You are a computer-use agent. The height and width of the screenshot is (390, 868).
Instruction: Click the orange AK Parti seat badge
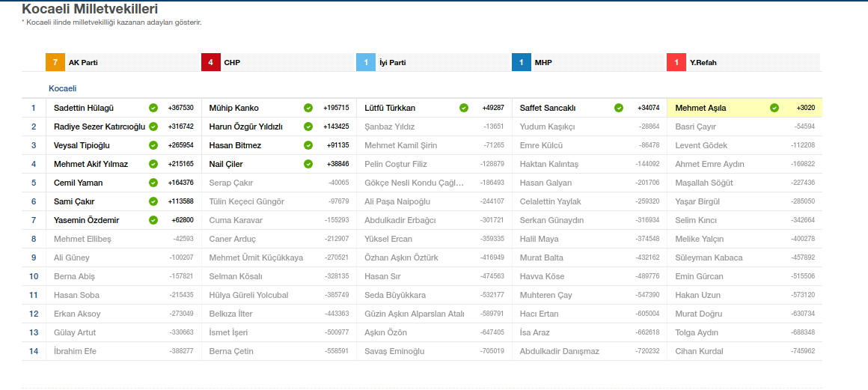[55, 63]
